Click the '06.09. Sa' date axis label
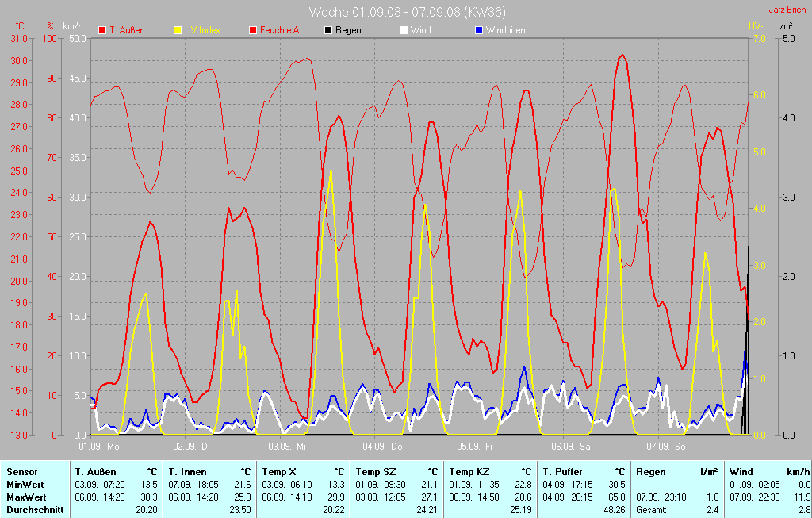The height and width of the screenshot is (518, 812). pos(571,446)
